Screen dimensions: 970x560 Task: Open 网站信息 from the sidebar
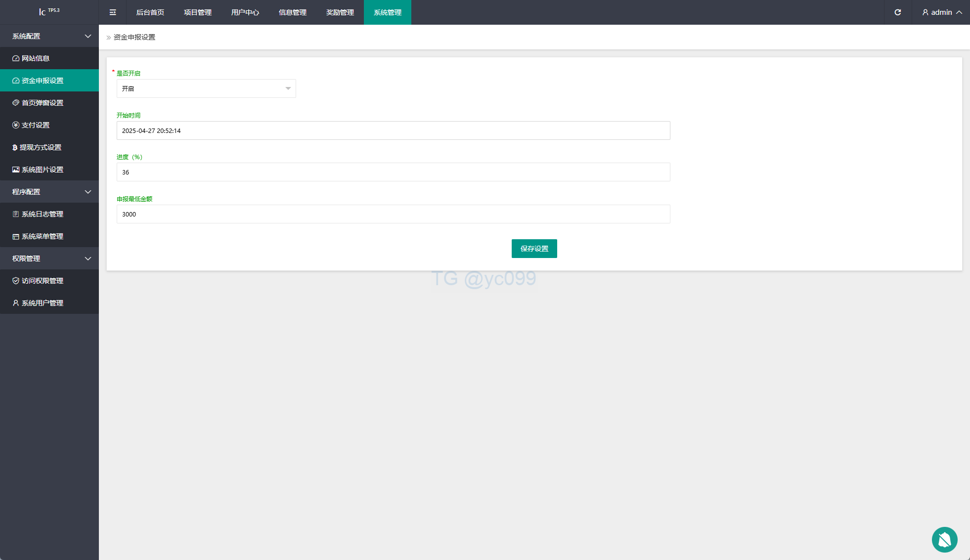point(36,58)
